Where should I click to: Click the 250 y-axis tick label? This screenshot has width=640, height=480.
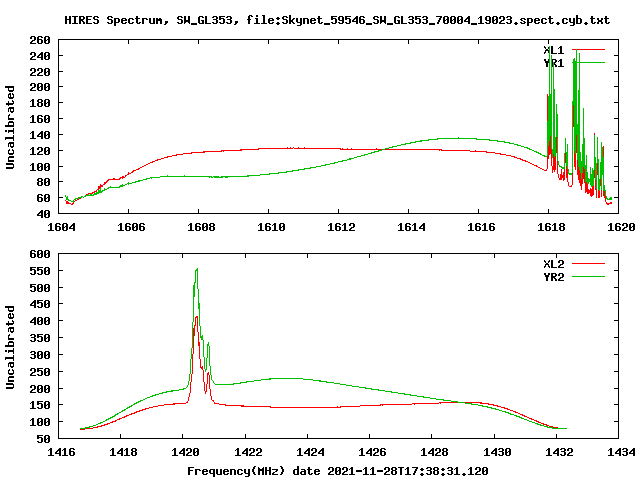point(40,372)
